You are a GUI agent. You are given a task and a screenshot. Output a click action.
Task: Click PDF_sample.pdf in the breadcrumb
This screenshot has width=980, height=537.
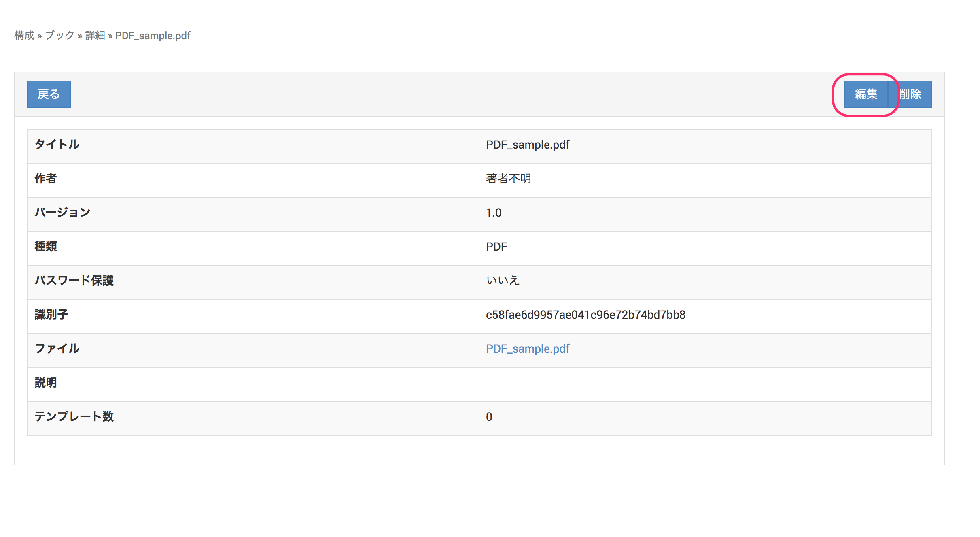coord(153,36)
